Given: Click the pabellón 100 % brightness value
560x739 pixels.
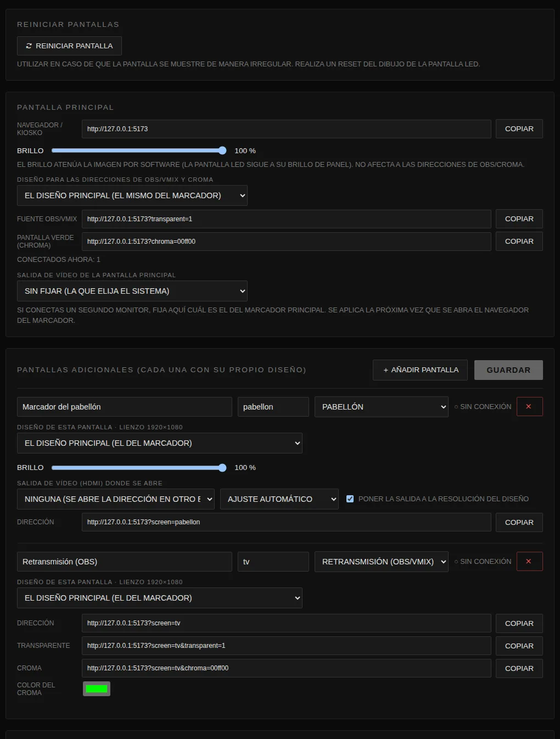Looking at the screenshot, I should pyautogui.click(x=245, y=468).
